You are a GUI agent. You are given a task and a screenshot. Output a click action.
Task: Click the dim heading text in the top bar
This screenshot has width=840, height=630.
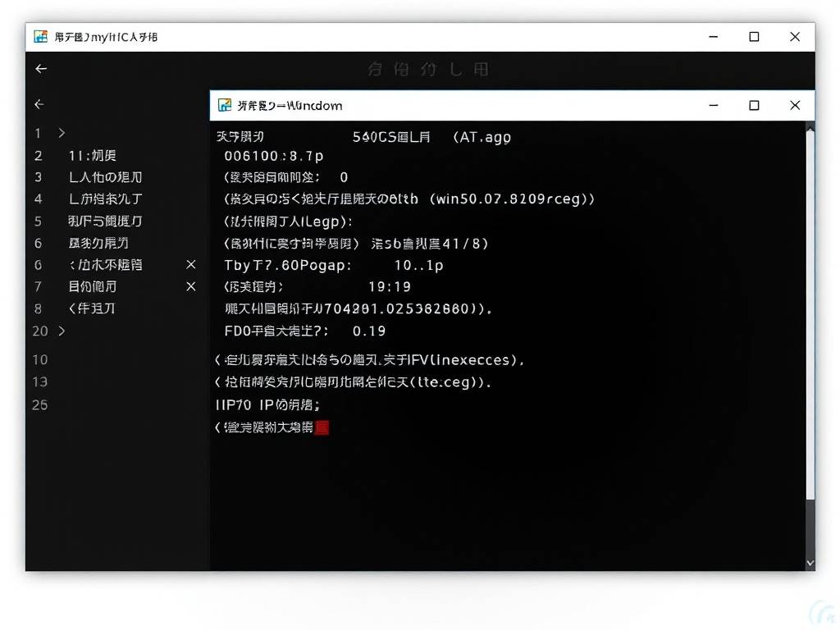(x=428, y=69)
